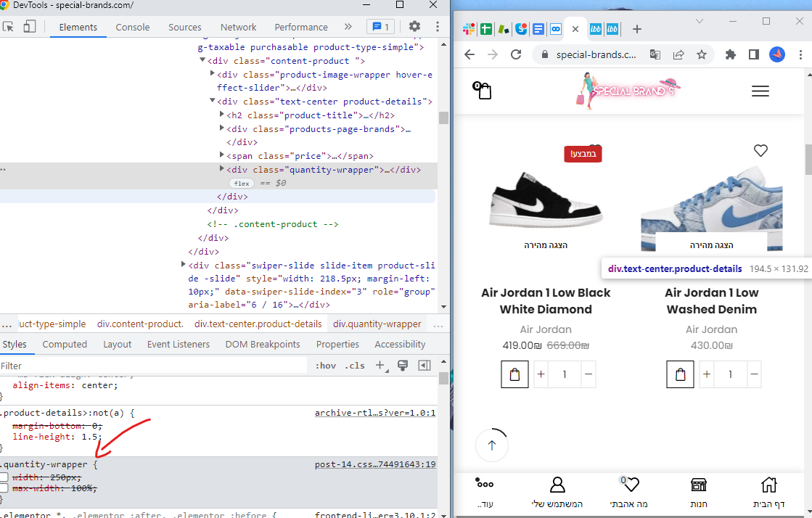Open the browser Extensions puzzle icon
The width and height of the screenshot is (812, 518).
(730, 54)
